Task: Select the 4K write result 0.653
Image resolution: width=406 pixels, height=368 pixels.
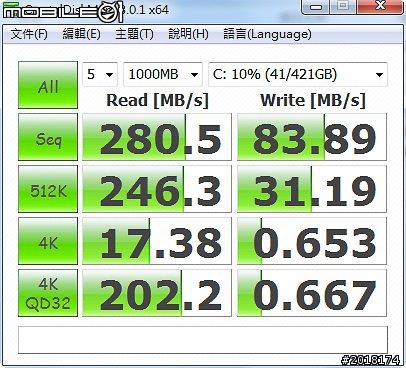Action: coord(312,241)
